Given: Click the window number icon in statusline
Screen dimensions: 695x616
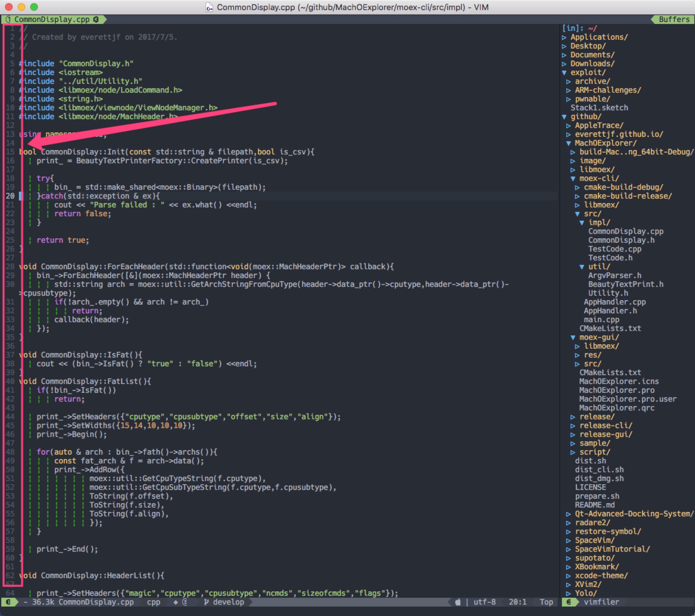Looking at the screenshot, I should pos(8,602).
